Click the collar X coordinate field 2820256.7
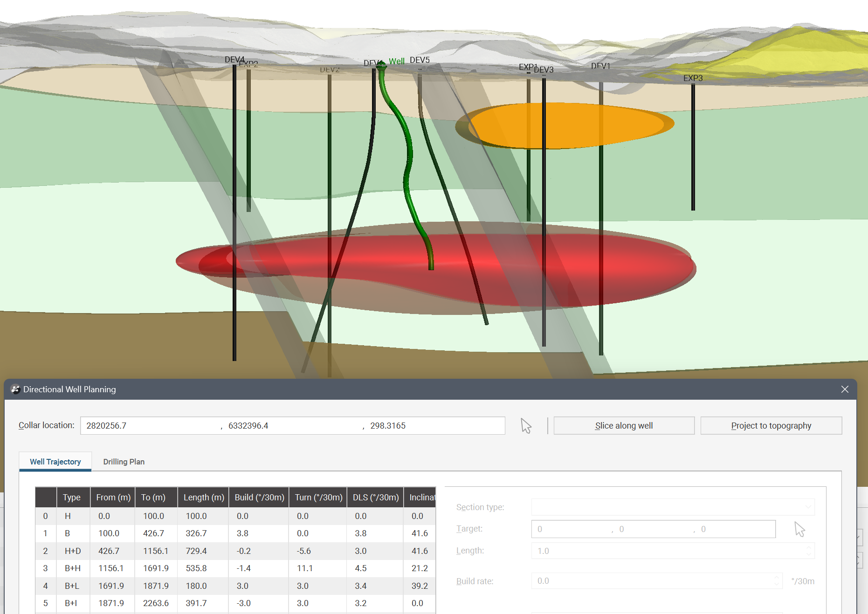Image resolution: width=868 pixels, height=614 pixels. point(149,426)
